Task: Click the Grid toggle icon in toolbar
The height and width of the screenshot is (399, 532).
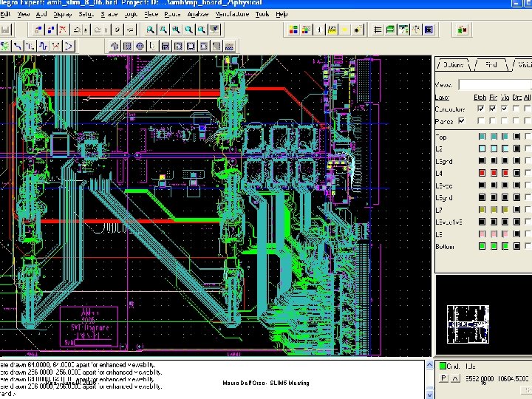Action: pyautogui.click(x=378, y=30)
